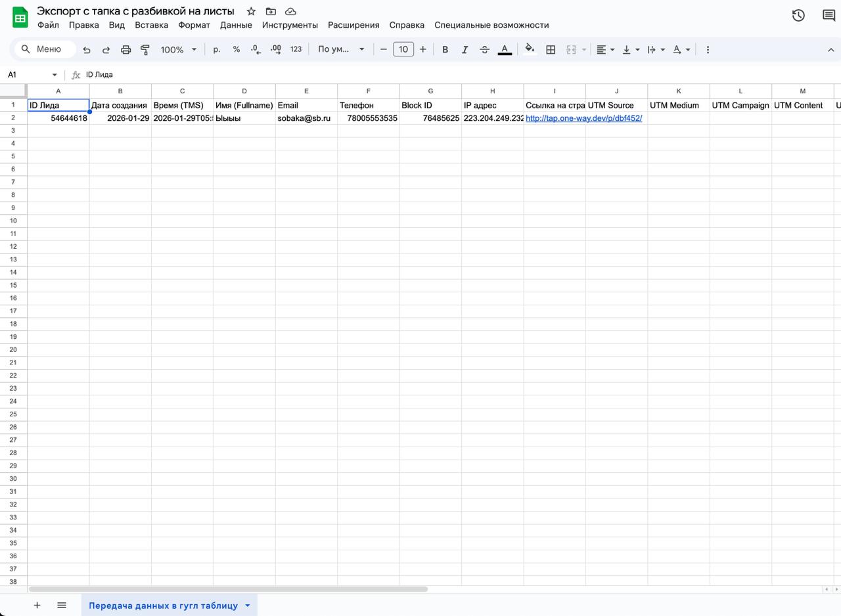This screenshot has height=616, width=841.
Task: Add a new sheet with plus button
Action: point(37,605)
